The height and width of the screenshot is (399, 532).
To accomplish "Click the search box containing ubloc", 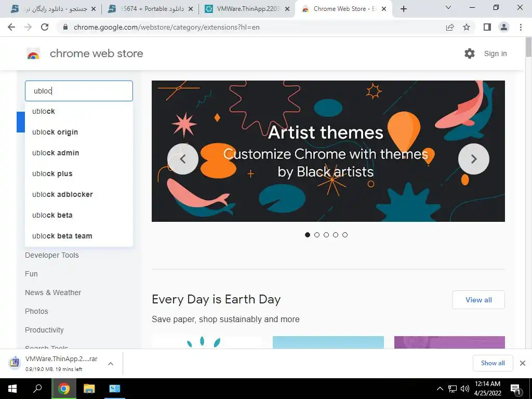I will click(x=79, y=91).
